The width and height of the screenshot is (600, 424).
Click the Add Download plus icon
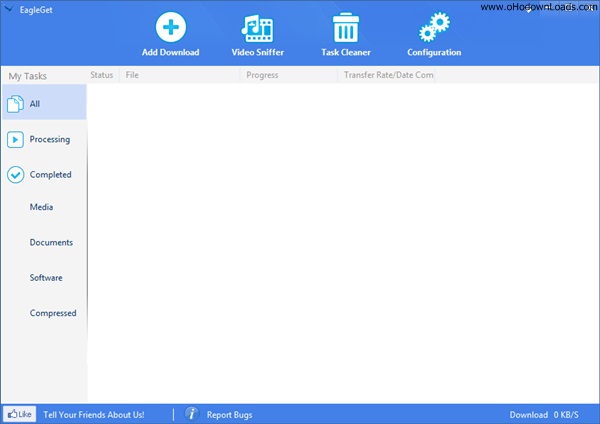tap(171, 27)
